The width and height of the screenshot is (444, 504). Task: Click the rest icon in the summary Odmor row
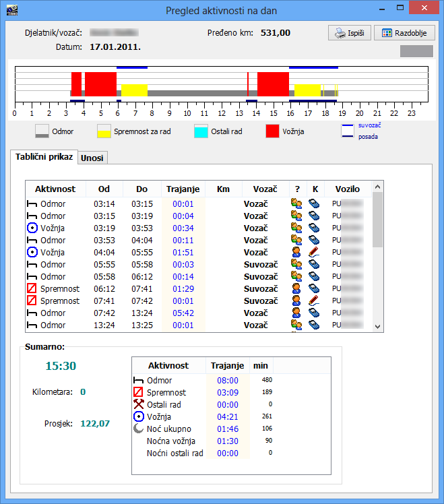tap(138, 381)
